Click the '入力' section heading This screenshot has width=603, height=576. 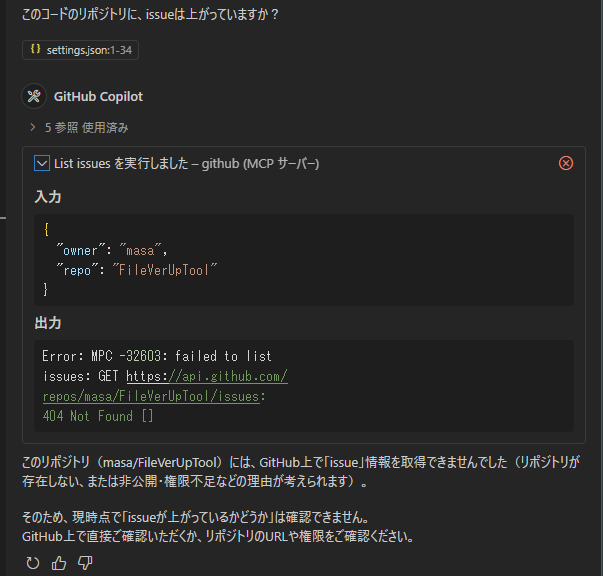tap(48, 197)
